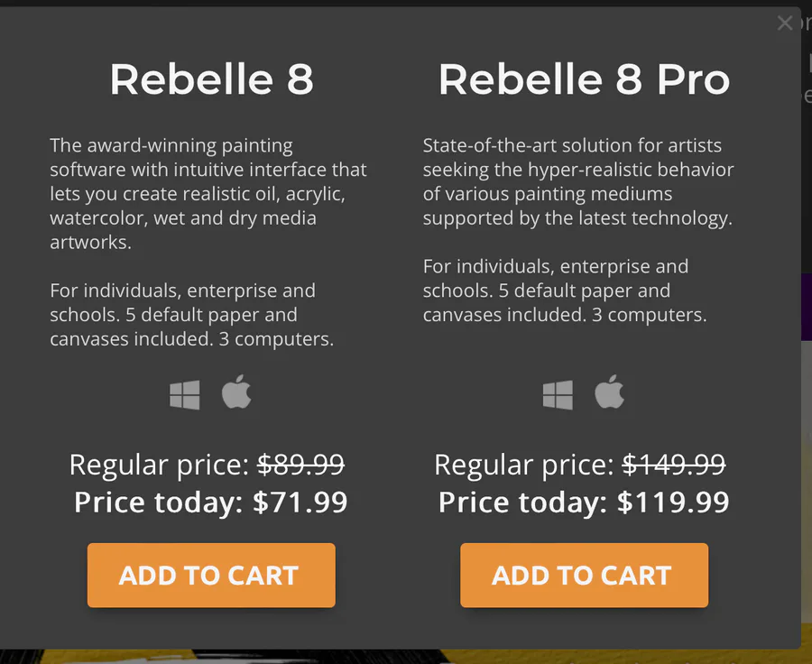
Task: Add Rebelle 8 Pro to cart
Action: click(x=584, y=576)
